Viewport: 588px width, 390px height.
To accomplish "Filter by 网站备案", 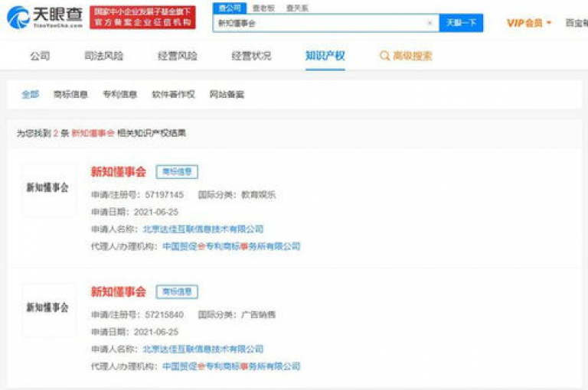I will (227, 94).
